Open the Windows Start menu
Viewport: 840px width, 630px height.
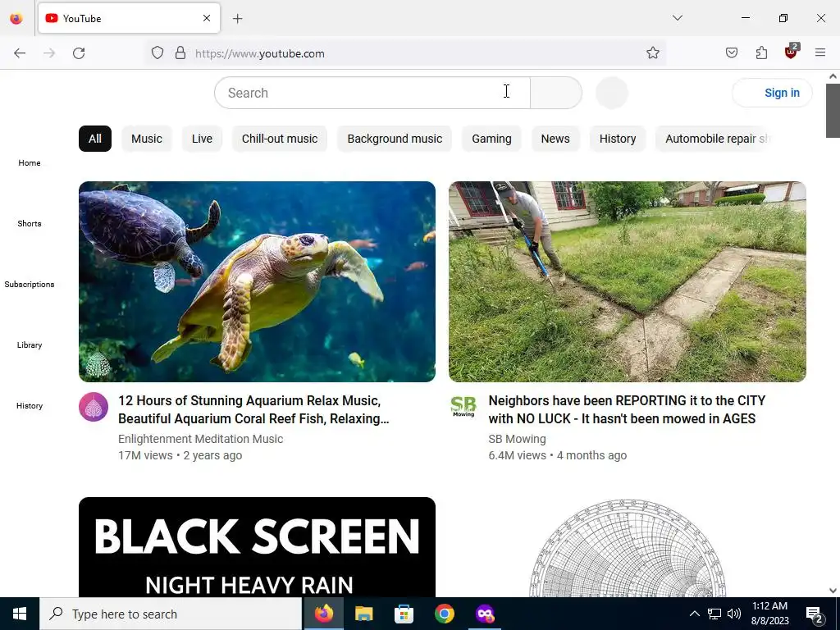click(20, 614)
